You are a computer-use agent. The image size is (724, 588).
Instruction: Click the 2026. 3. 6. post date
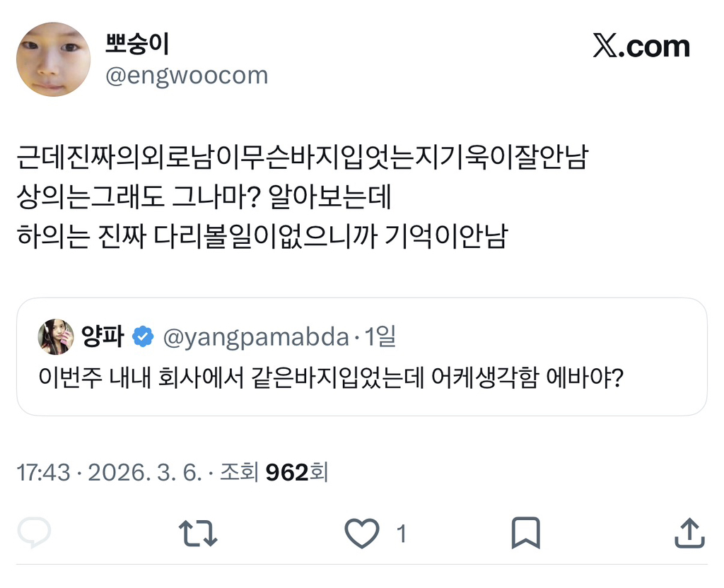[144, 472]
